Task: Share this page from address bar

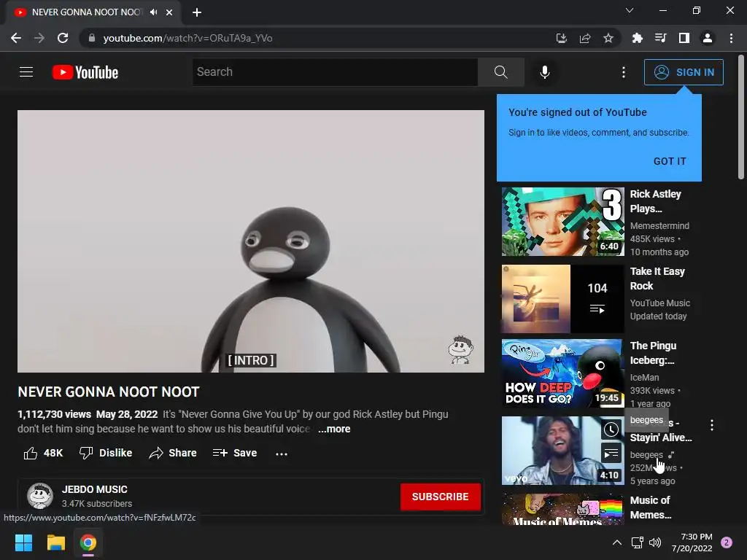Action: tap(584, 38)
